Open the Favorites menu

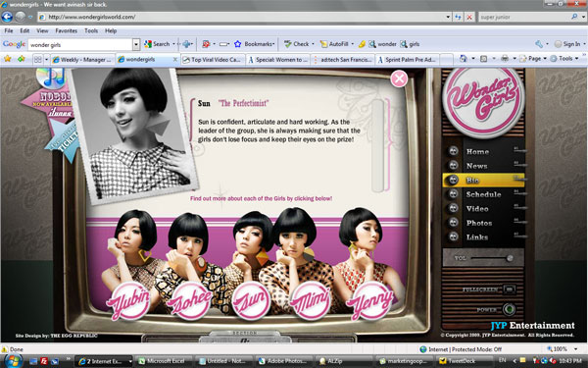pos(66,30)
